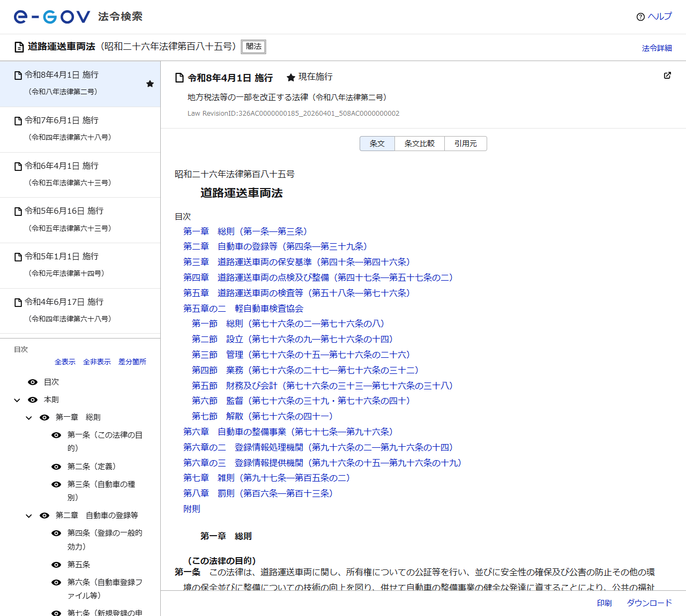Select 第五条 in outline tree
This screenshot has height=616, width=686.
coord(79,565)
